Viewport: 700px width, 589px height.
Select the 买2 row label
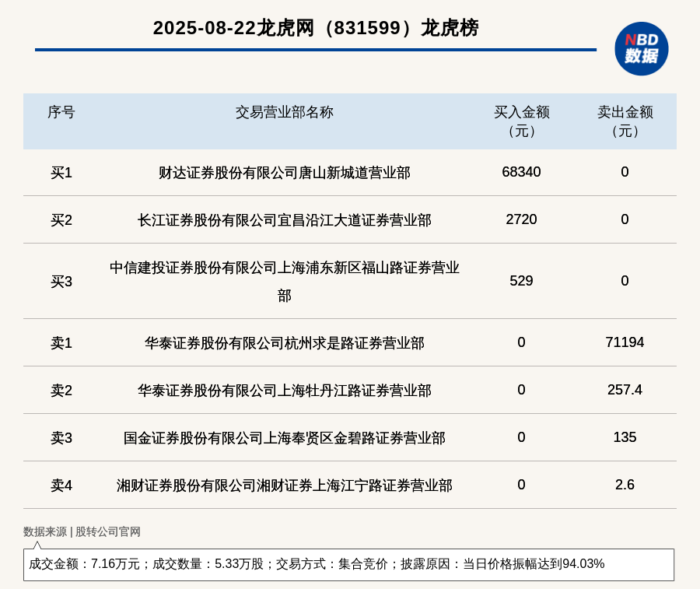61,219
